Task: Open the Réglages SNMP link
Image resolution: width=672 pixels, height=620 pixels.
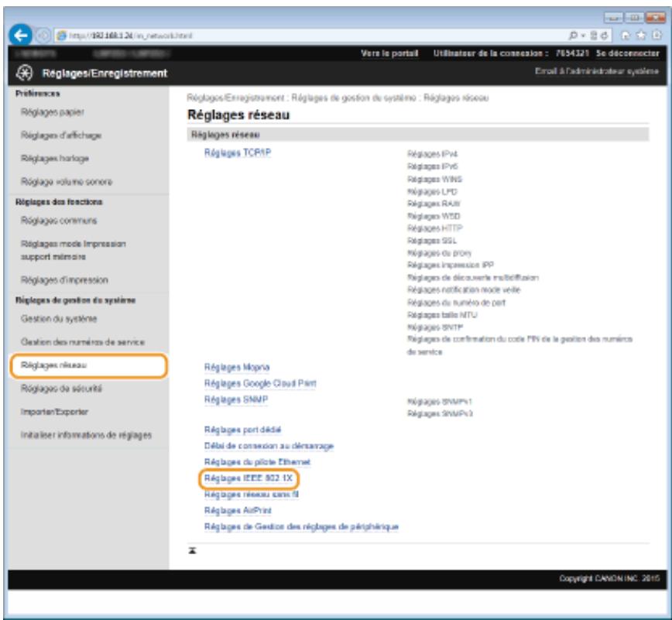Action: (236, 399)
